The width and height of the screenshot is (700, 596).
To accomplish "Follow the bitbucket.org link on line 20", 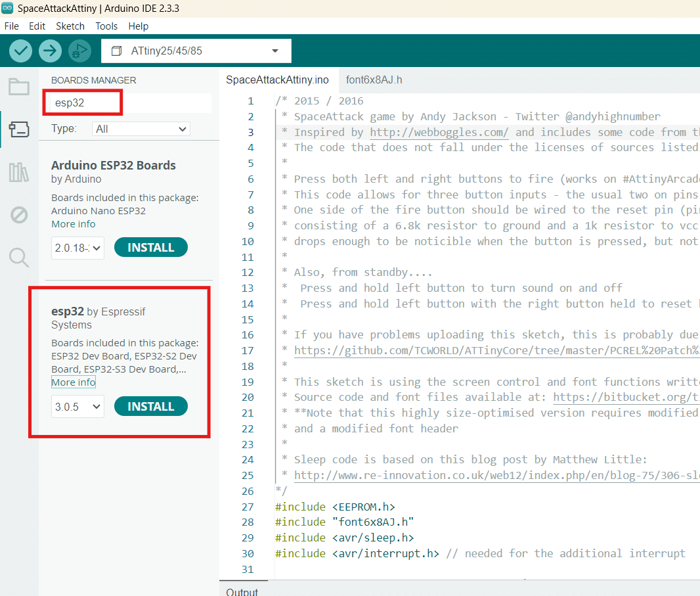I will [626, 397].
